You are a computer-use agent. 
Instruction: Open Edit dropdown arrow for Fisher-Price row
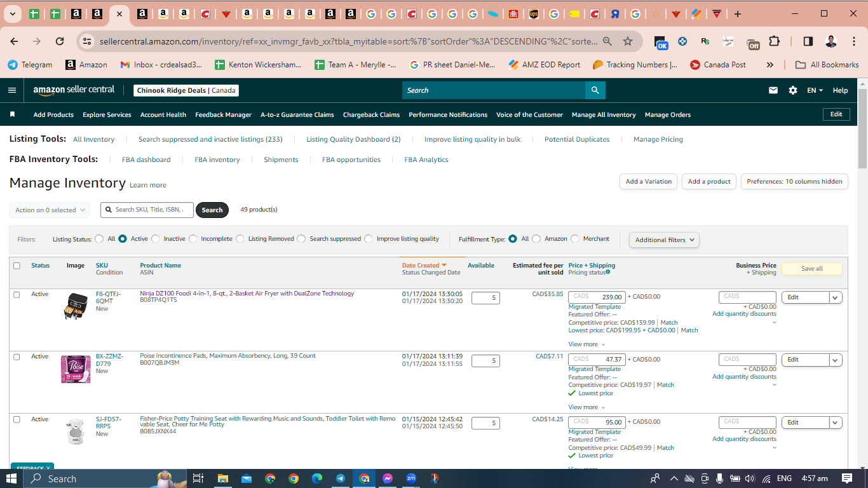(x=836, y=423)
